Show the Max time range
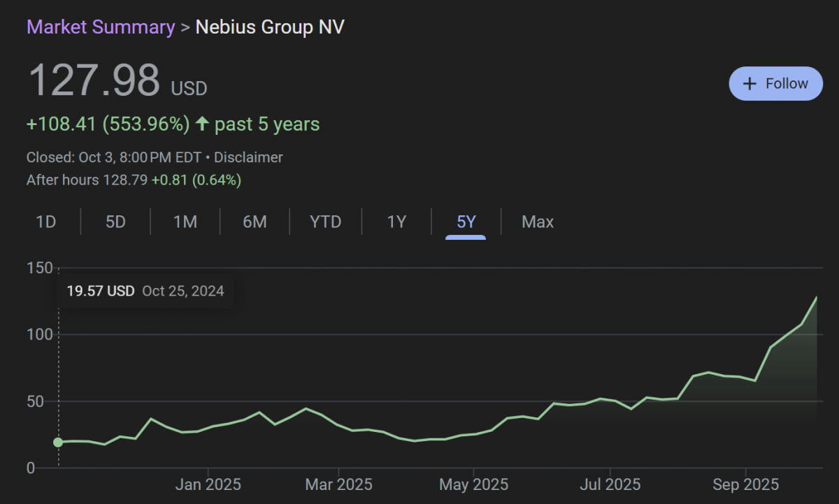The height and width of the screenshot is (504, 839). pos(537,222)
